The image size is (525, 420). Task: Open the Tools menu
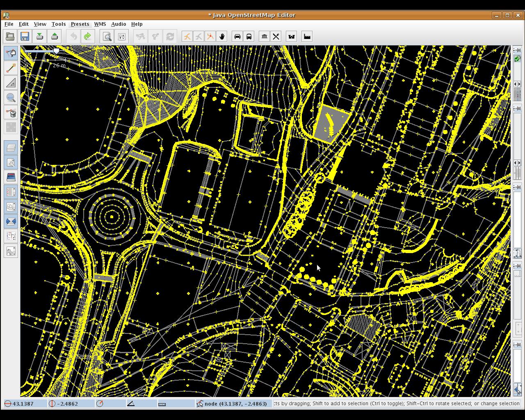(x=59, y=24)
